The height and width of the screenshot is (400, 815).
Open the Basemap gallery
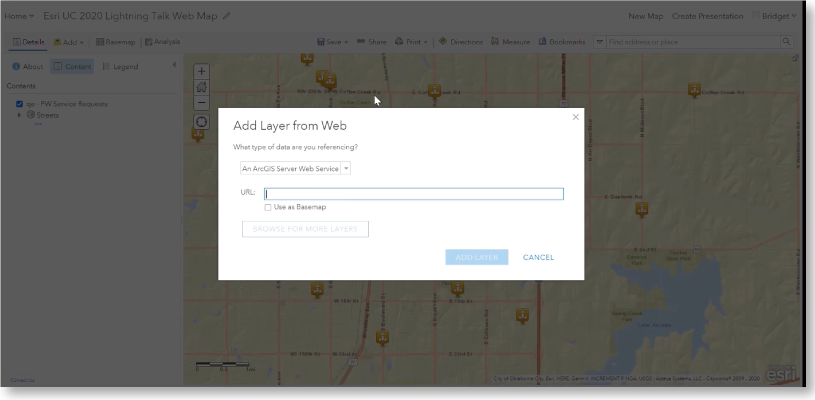click(x=115, y=42)
